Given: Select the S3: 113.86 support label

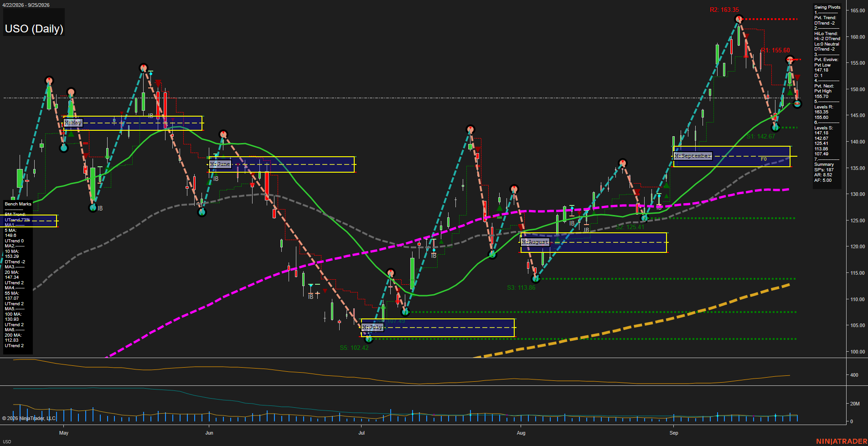Looking at the screenshot, I should pos(521,287).
